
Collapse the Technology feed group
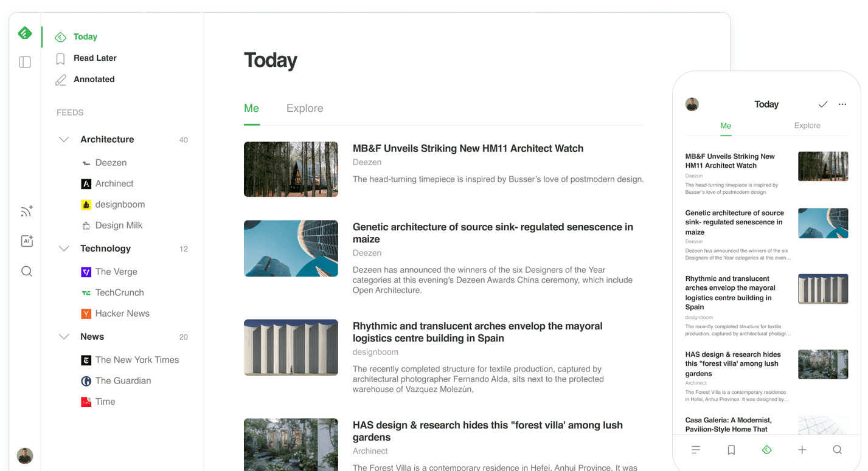click(x=64, y=249)
